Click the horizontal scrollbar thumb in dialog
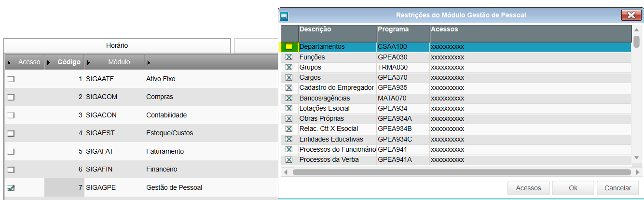 (462, 172)
